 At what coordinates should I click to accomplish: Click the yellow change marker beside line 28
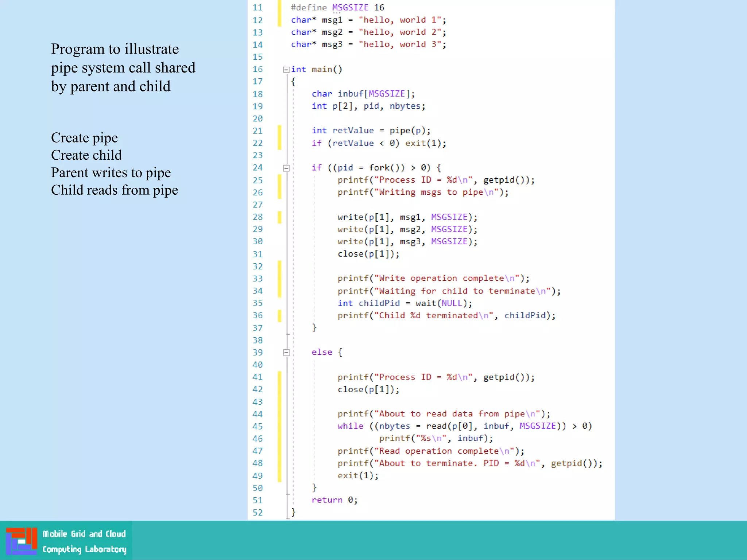coord(279,217)
